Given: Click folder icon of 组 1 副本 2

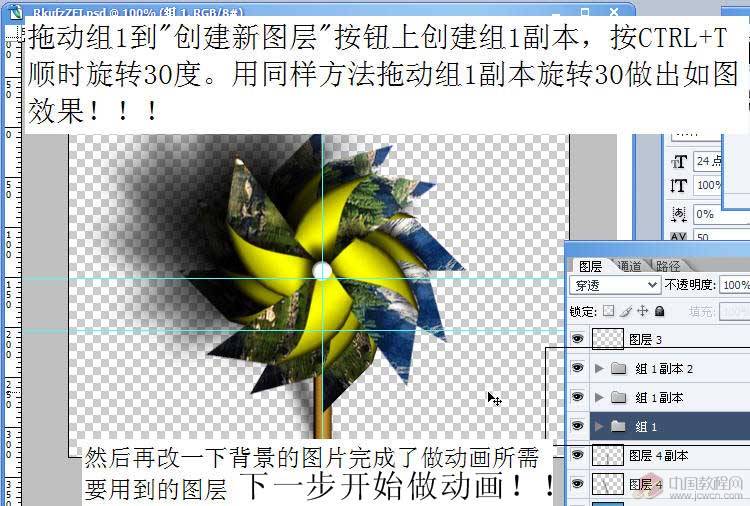Looking at the screenshot, I should [619, 368].
